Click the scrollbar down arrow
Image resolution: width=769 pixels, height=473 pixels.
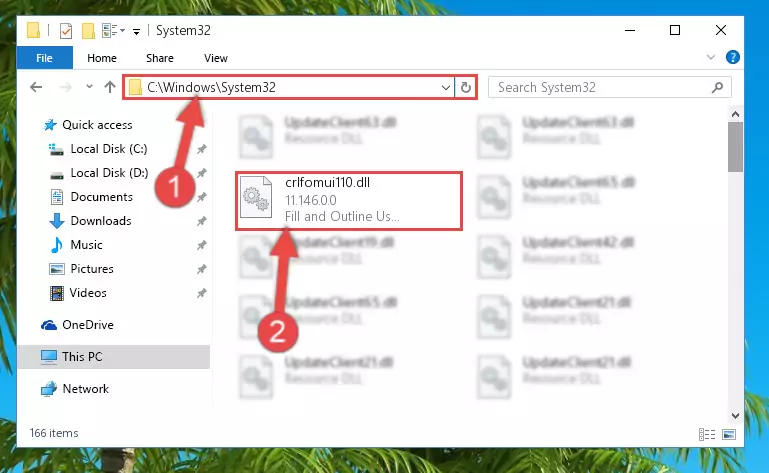click(735, 416)
